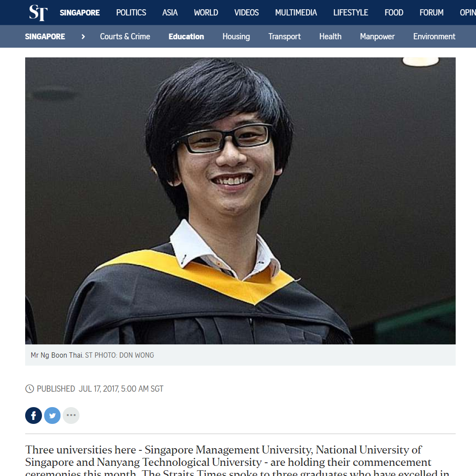Select Videos in the top navigation
476x476 pixels.
point(246,12)
